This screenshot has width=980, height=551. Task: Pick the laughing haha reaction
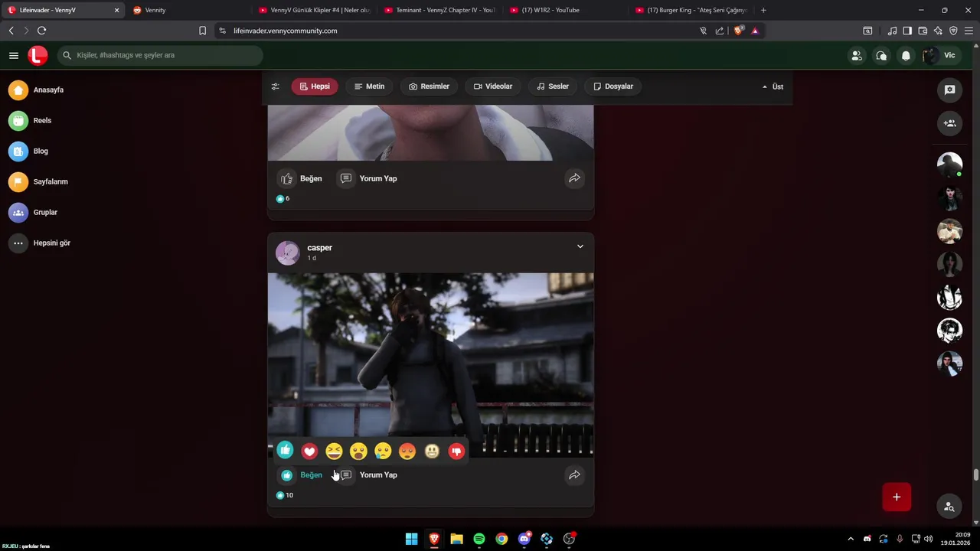tap(334, 452)
